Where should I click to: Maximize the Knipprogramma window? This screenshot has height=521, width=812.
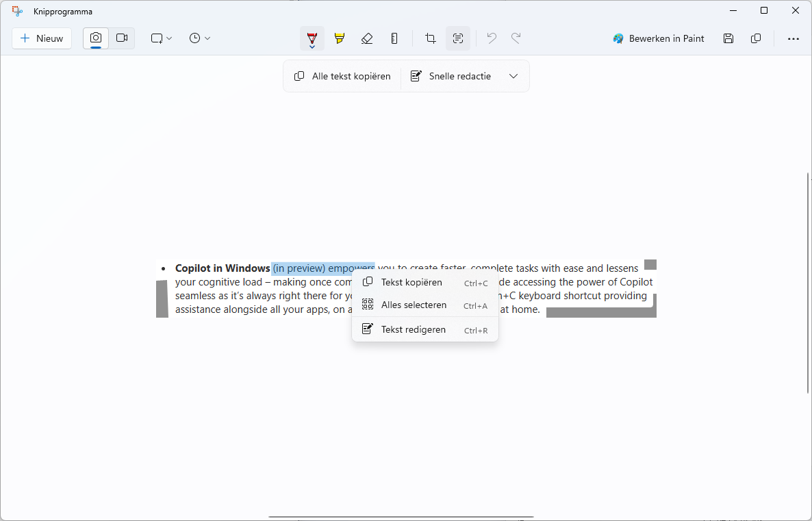click(764, 11)
